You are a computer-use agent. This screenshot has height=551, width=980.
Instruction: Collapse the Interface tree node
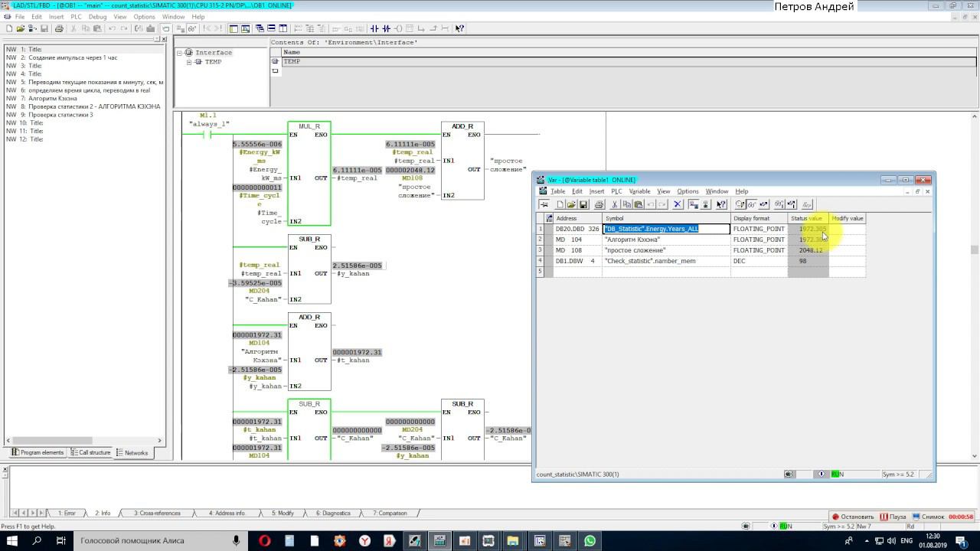[x=180, y=53]
